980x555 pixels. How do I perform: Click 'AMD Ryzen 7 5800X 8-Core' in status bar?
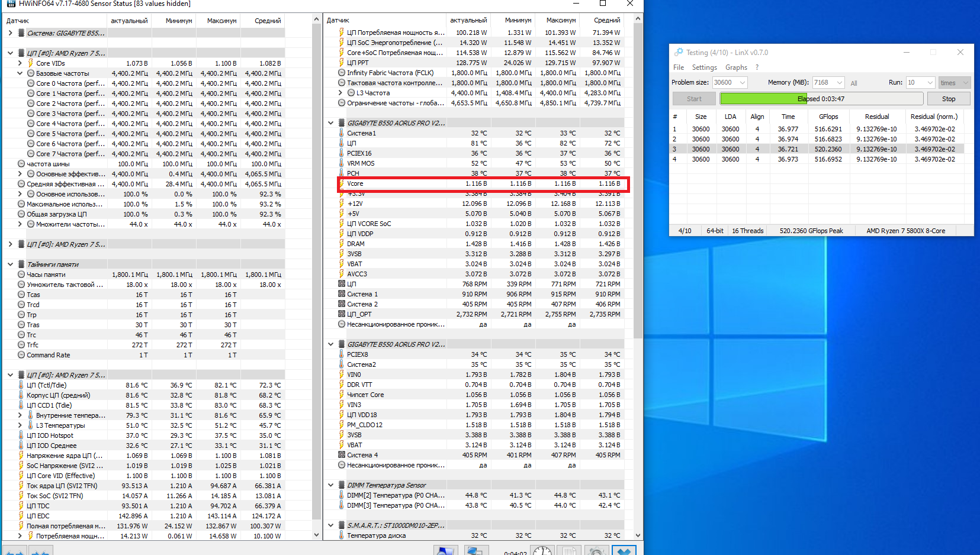(905, 231)
